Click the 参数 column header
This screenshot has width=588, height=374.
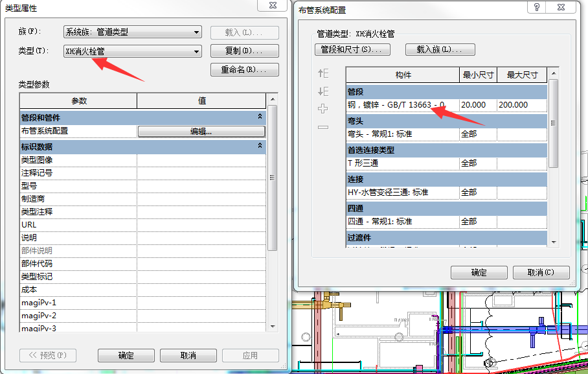coord(78,100)
